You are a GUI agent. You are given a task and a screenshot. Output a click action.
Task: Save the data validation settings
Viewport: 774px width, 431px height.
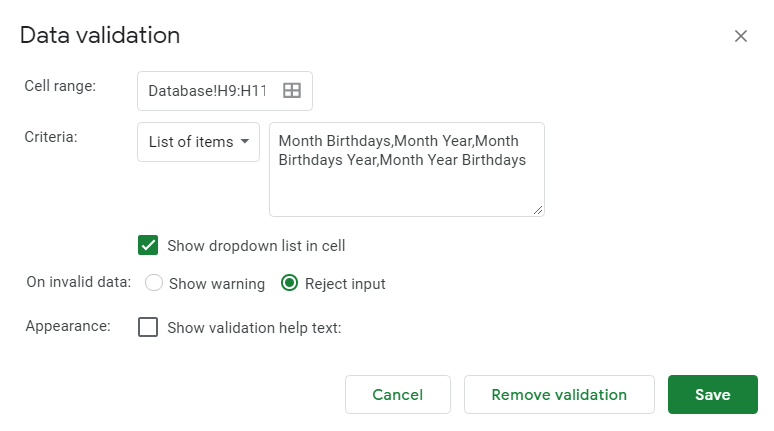tap(713, 394)
